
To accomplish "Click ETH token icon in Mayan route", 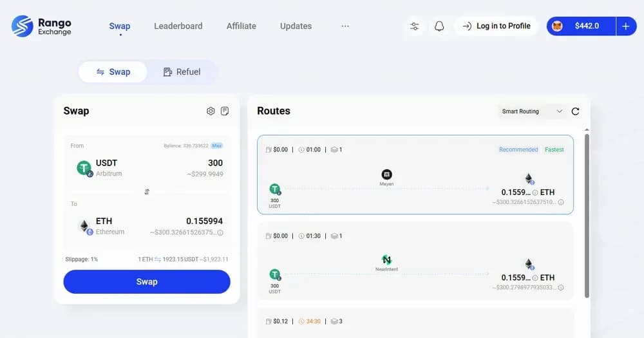I will [x=529, y=178].
